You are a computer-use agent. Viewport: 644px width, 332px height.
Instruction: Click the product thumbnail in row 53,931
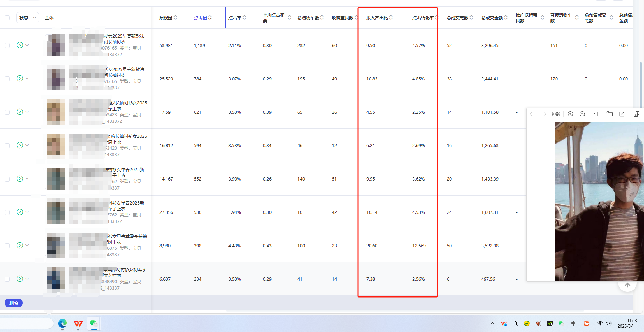point(56,45)
